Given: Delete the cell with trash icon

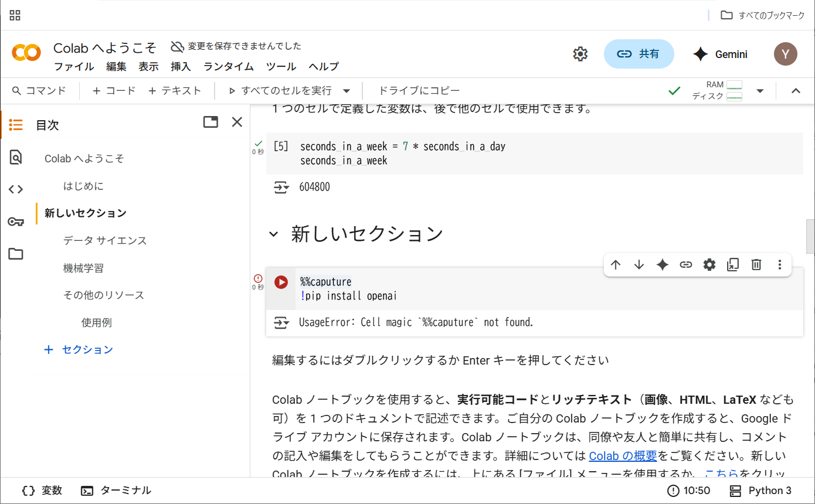Looking at the screenshot, I should click(x=756, y=265).
